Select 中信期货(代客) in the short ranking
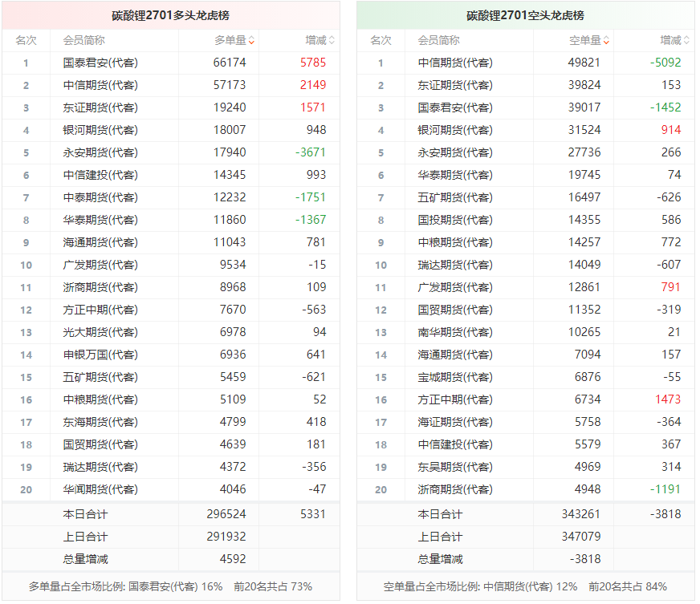Viewport: 700px width, 604px height. point(455,63)
